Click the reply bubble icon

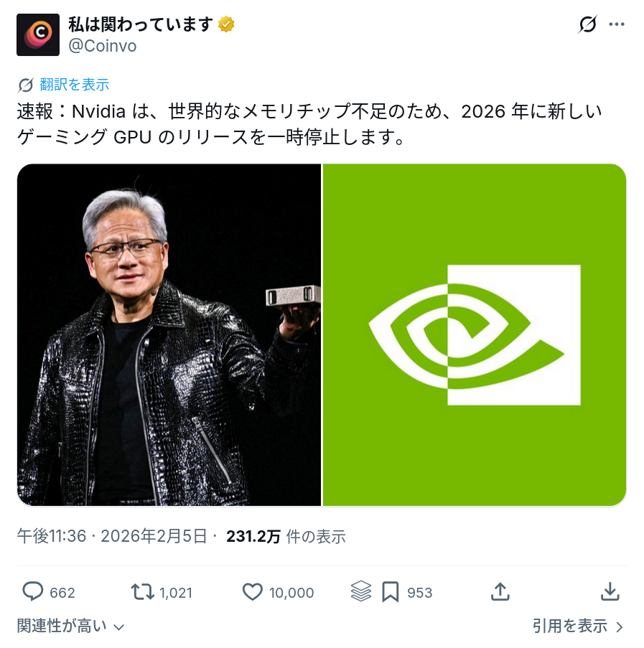[x=32, y=591]
